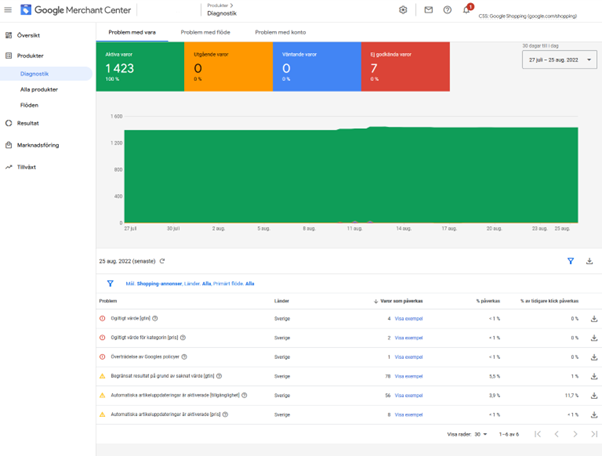The width and height of the screenshot is (602, 456).
Task: Go to the next page of results
Action: click(575, 434)
